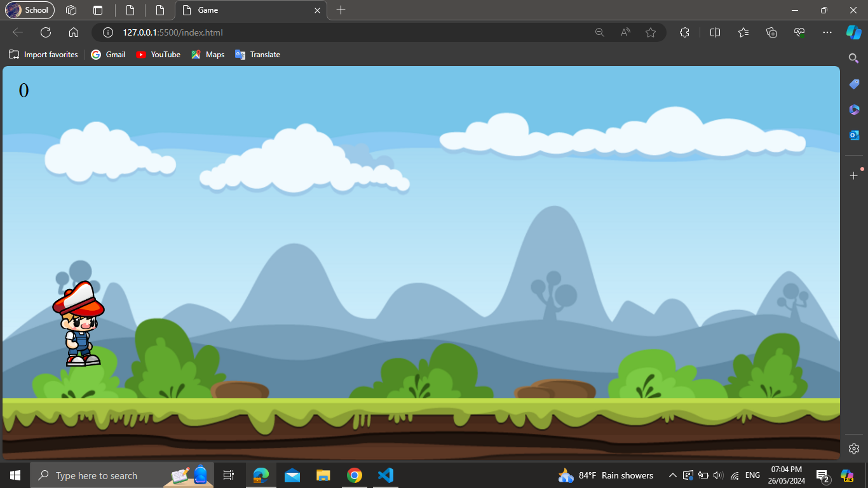Image resolution: width=868 pixels, height=488 pixels.
Task: Open File Explorer from taskbar
Action: pyautogui.click(x=323, y=475)
